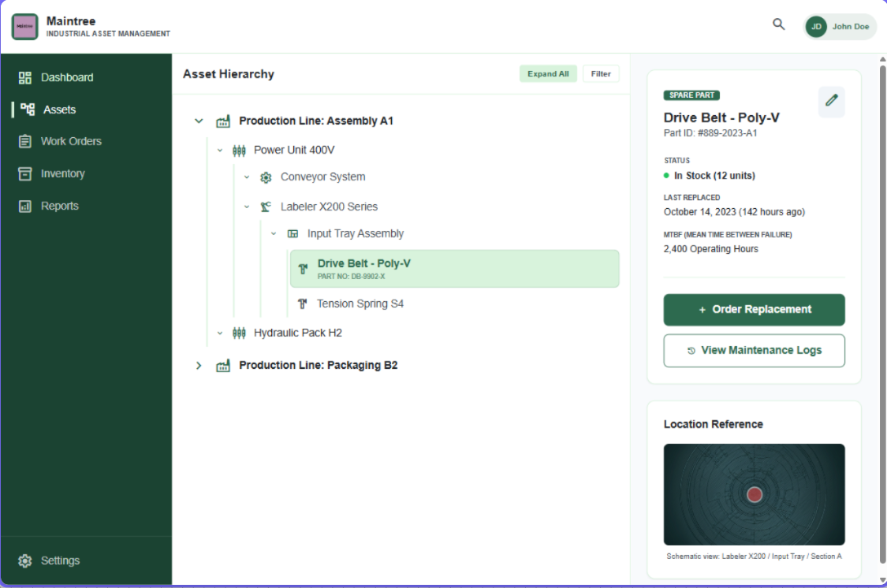The width and height of the screenshot is (887, 588).
Task: Click the schematic thumbnail in Location Reference
Action: pyautogui.click(x=754, y=494)
